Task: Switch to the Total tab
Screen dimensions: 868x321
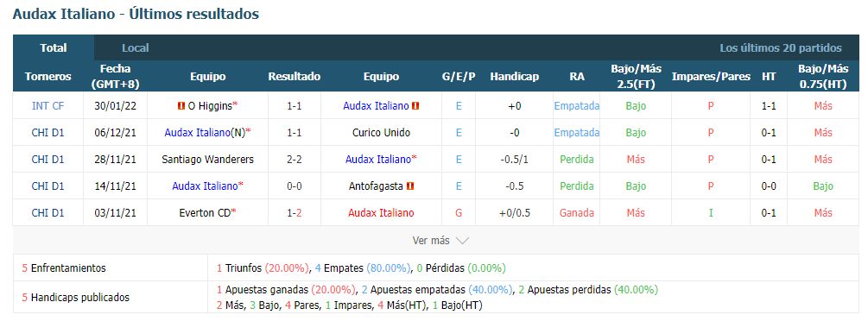Action: point(54,48)
